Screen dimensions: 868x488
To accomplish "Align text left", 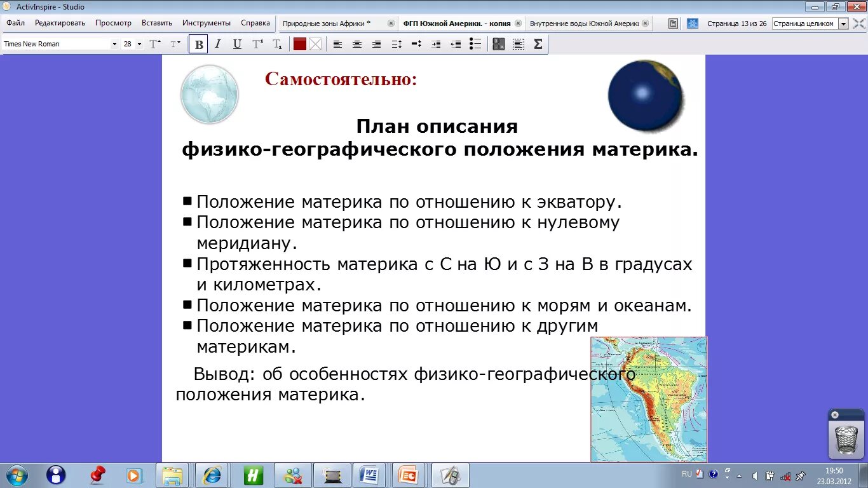I will tap(337, 44).
